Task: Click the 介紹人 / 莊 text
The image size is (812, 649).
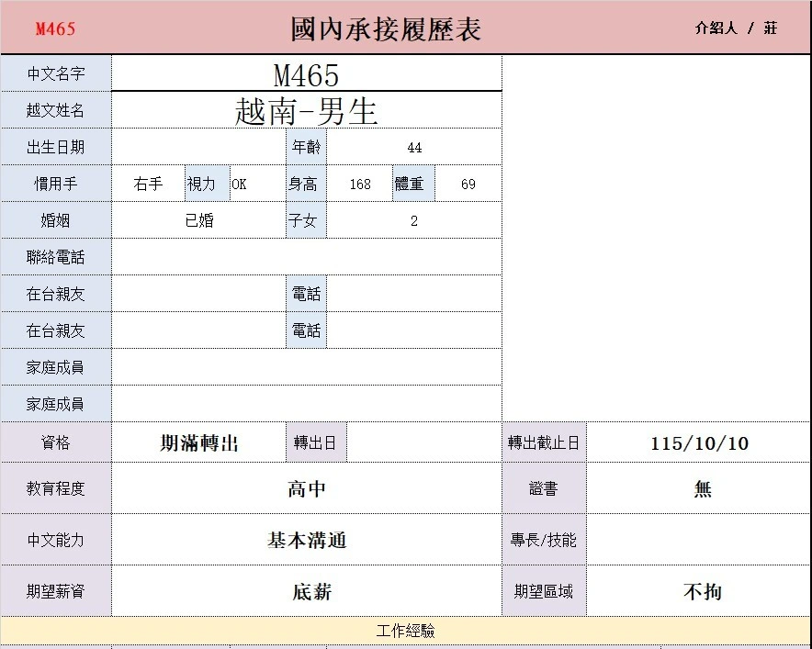Action: pyautogui.click(x=736, y=28)
